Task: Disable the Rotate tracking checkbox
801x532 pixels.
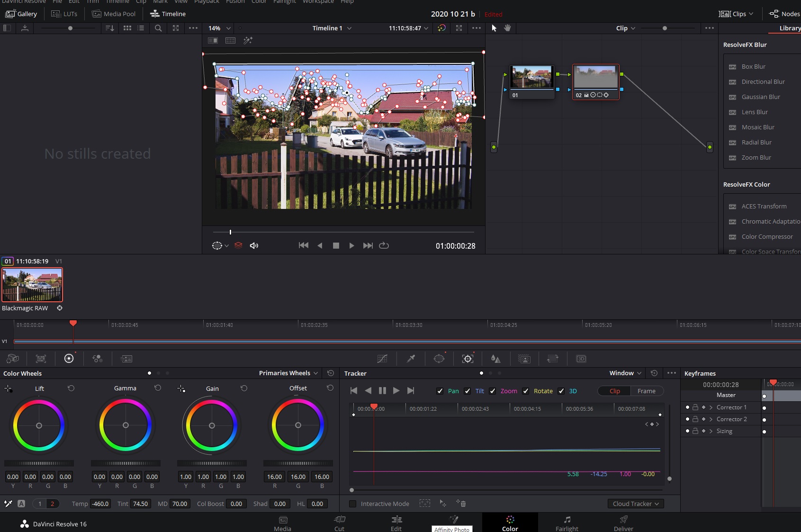Action: (x=526, y=391)
